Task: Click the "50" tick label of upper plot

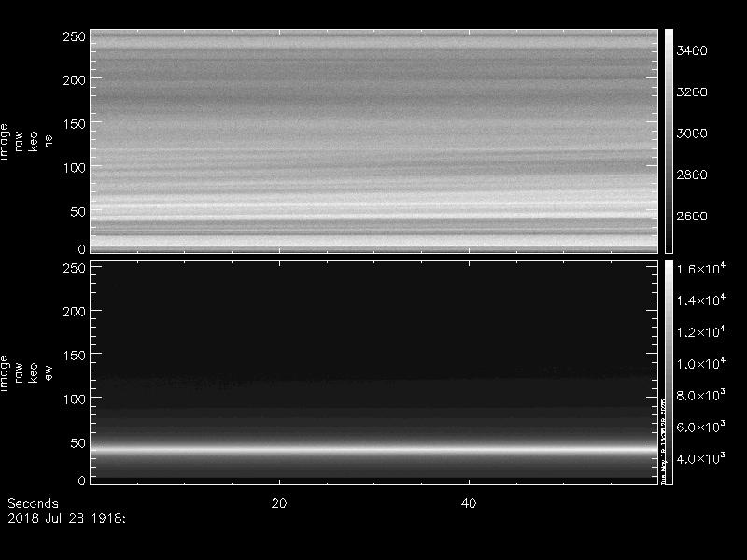Action: point(78,212)
